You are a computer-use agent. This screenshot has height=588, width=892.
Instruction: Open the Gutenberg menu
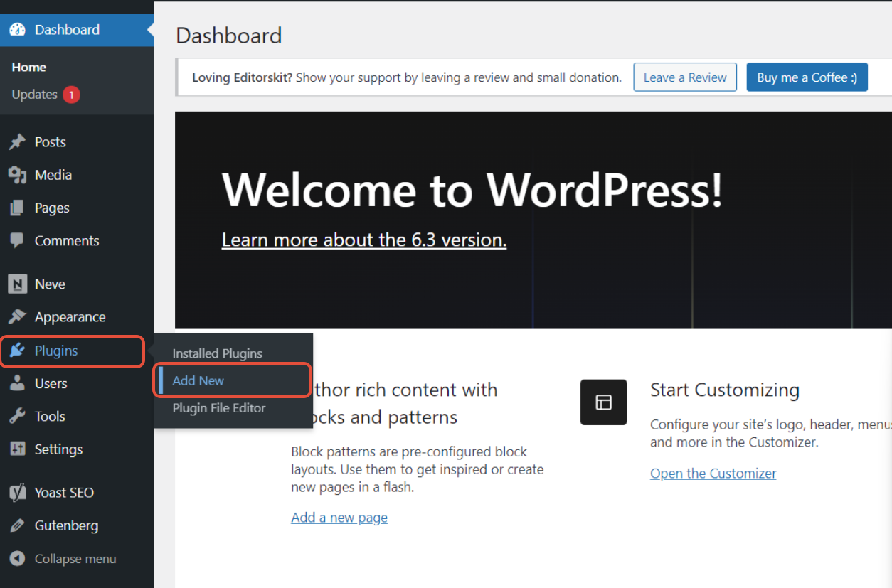tap(77, 525)
